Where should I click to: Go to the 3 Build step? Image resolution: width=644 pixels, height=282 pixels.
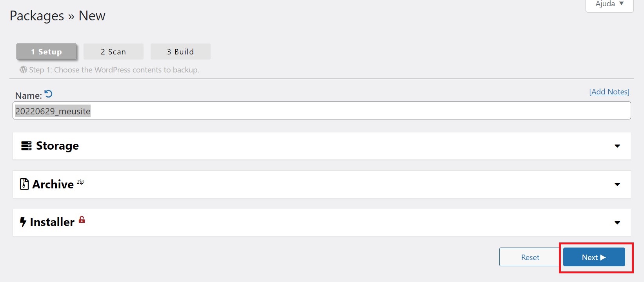pyautogui.click(x=180, y=52)
